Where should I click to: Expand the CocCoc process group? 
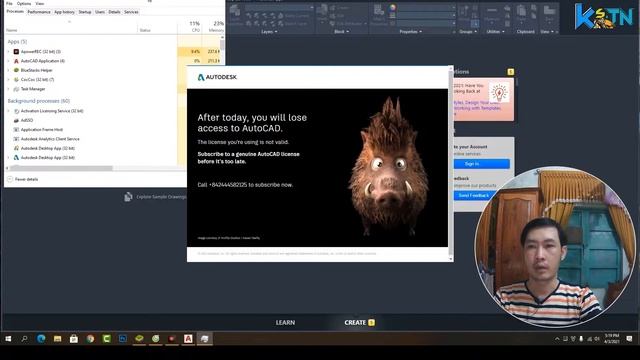8,80
